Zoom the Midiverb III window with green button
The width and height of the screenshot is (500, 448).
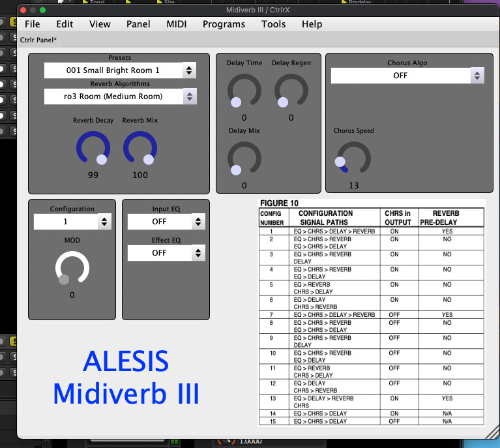coord(43,10)
